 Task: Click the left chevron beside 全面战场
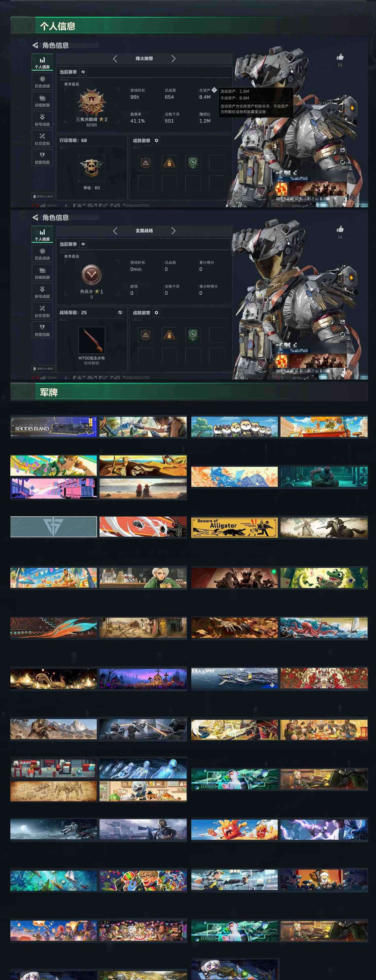pos(115,230)
